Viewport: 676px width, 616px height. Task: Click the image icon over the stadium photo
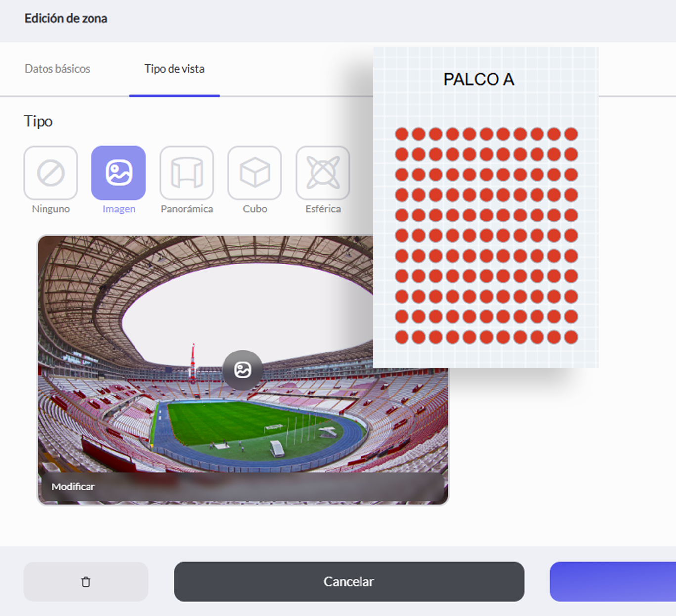(x=242, y=370)
